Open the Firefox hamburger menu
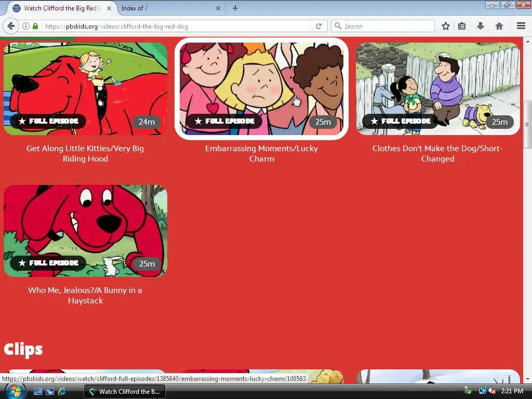This screenshot has height=399, width=532. coord(521,26)
